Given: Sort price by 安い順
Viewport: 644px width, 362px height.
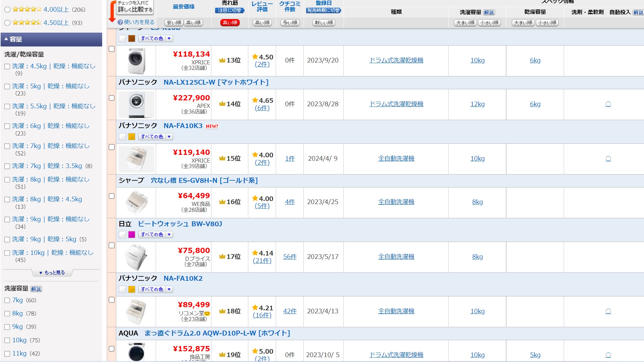Looking at the screenshot, I should point(174,23).
